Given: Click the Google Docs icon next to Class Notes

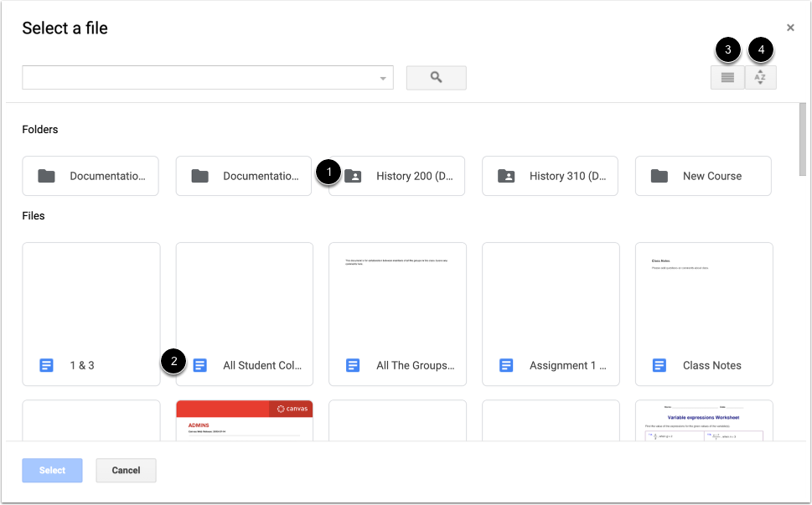Looking at the screenshot, I should 659,365.
